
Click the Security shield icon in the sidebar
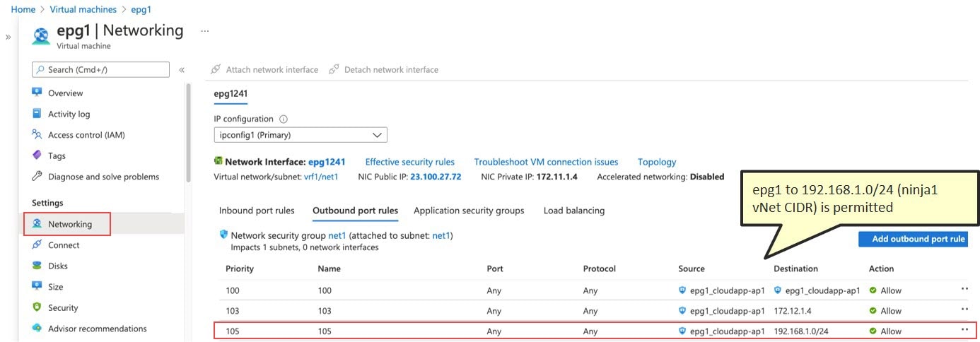point(37,307)
